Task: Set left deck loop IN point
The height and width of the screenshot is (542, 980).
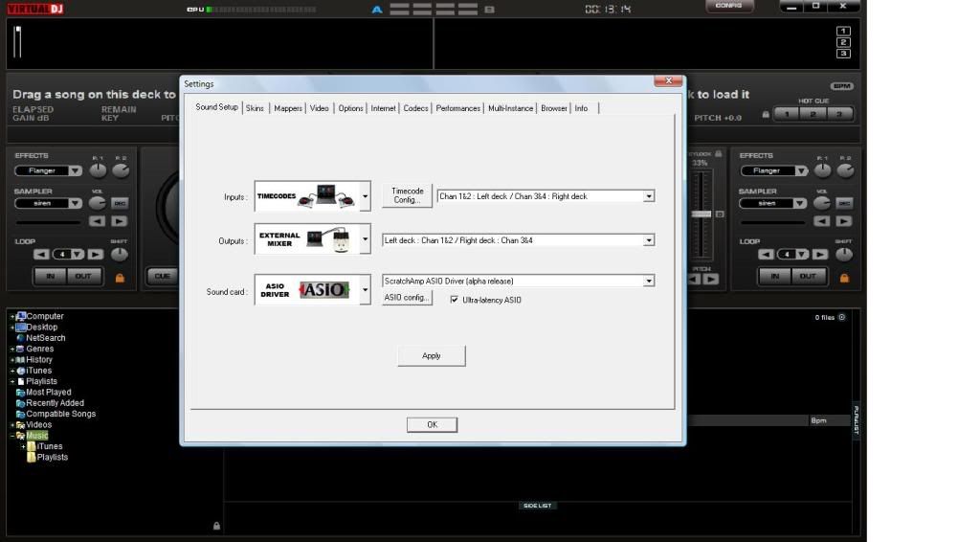Action: 50,276
